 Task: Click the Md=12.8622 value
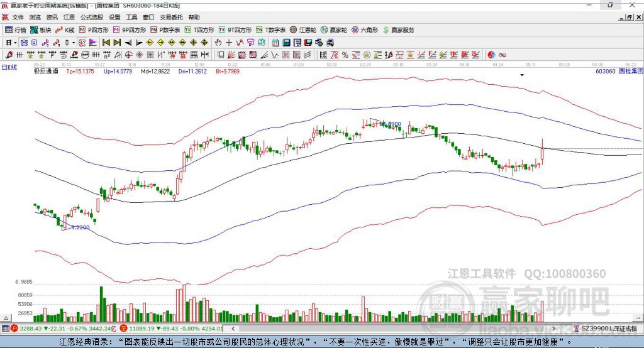pos(155,71)
